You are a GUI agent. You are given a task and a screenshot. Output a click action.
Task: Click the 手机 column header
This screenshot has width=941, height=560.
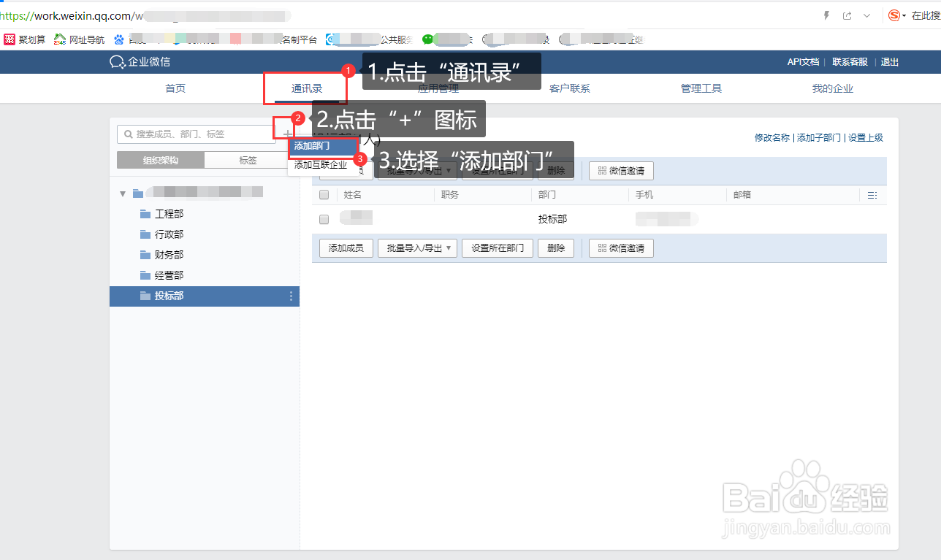644,195
